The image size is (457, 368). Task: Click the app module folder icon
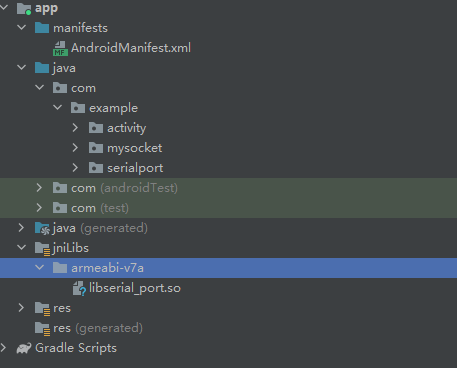[24, 8]
